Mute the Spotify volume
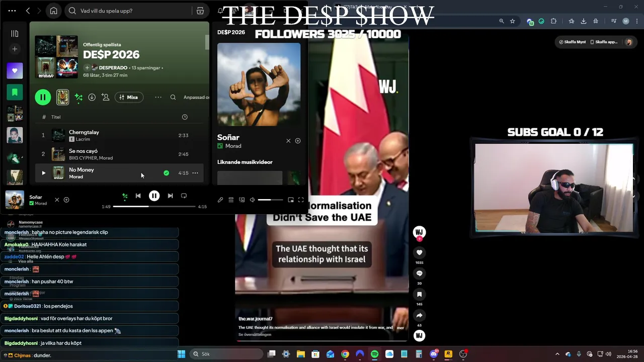The height and width of the screenshot is (362, 644). coord(252,200)
